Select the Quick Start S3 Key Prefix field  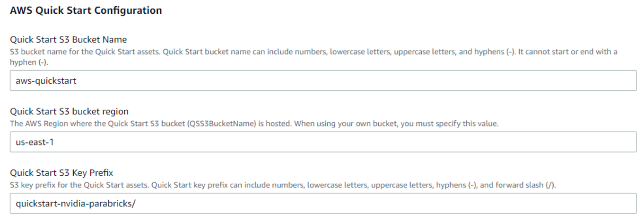(x=323, y=204)
